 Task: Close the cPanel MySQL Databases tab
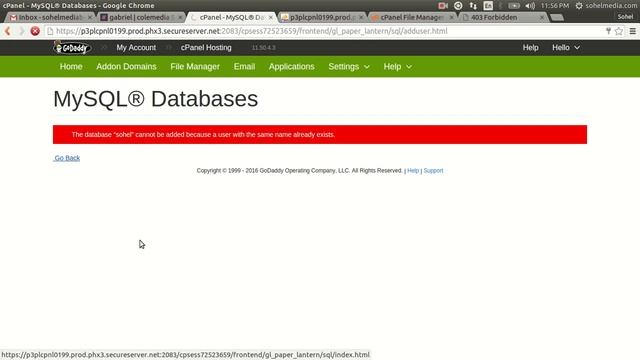(271, 17)
